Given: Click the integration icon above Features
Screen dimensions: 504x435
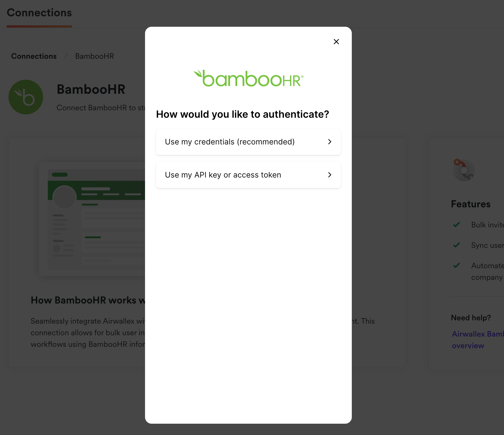Looking at the screenshot, I should pos(463,170).
